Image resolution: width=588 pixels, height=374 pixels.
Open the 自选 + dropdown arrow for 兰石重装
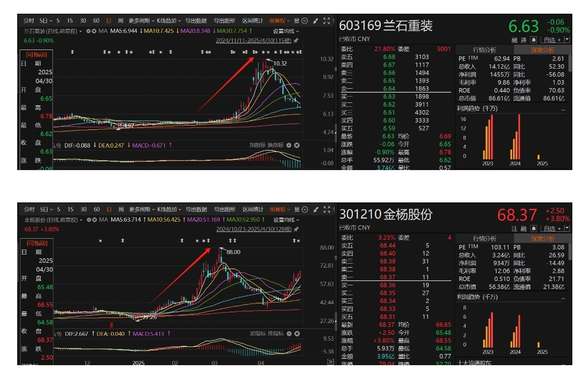point(567,40)
